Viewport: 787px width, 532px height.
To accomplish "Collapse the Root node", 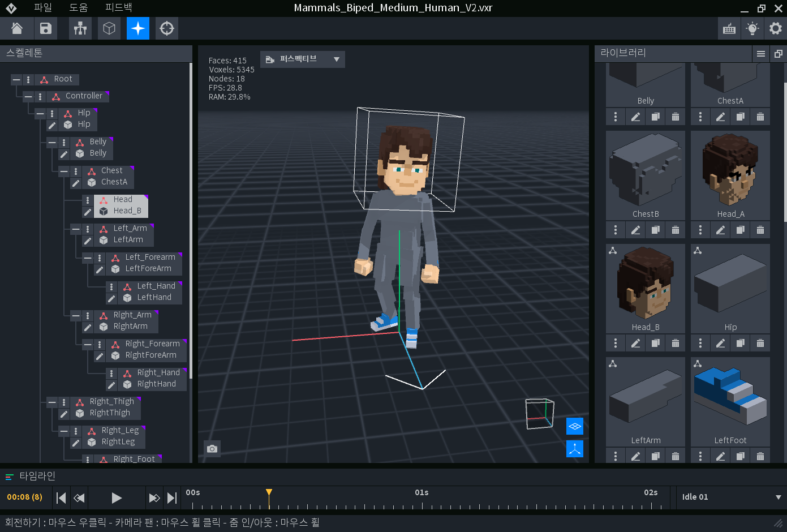I will point(16,80).
